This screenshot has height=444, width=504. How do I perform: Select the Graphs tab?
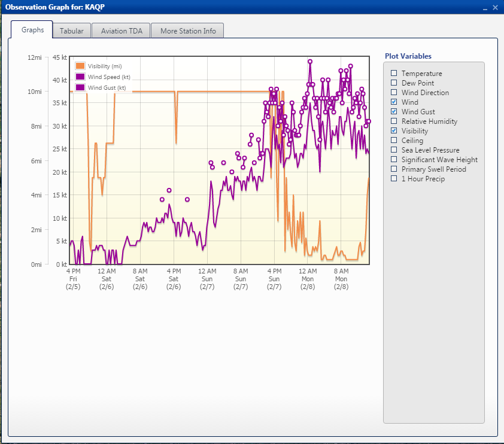32,30
